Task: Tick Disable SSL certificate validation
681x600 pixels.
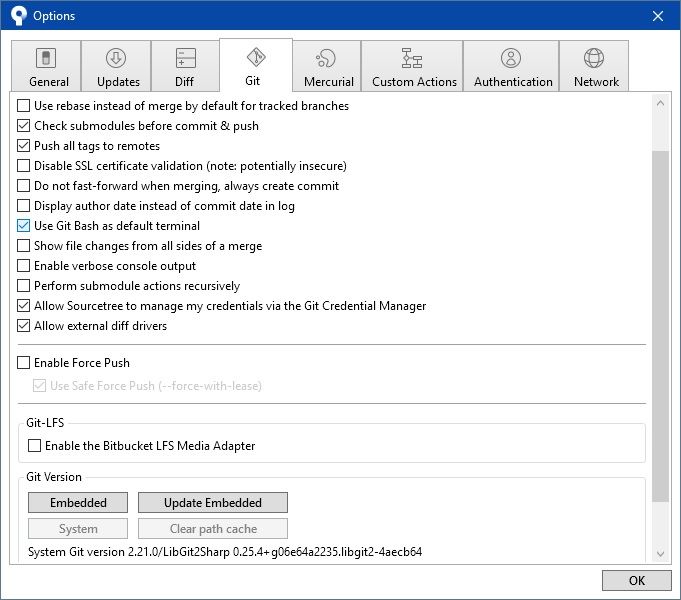Action: (23, 166)
